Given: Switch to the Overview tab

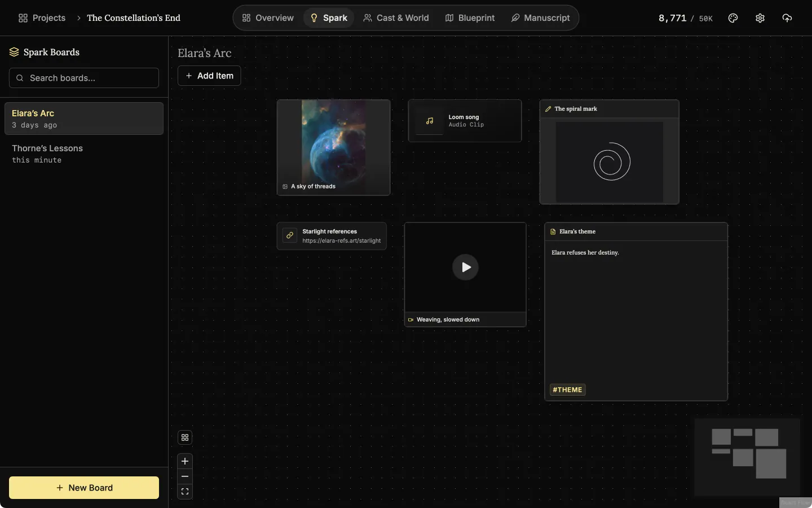Looking at the screenshot, I should tap(268, 18).
